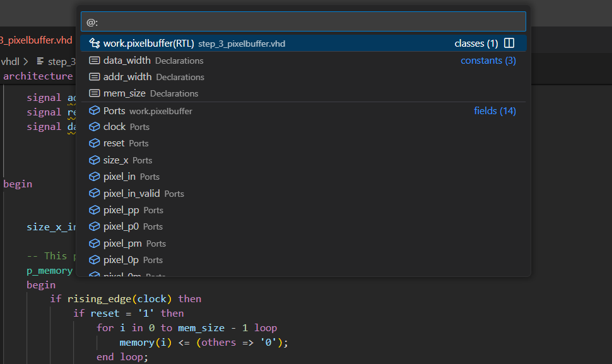Focus the symbol search input box
612x364 pixels.
(x=303, y=22)
